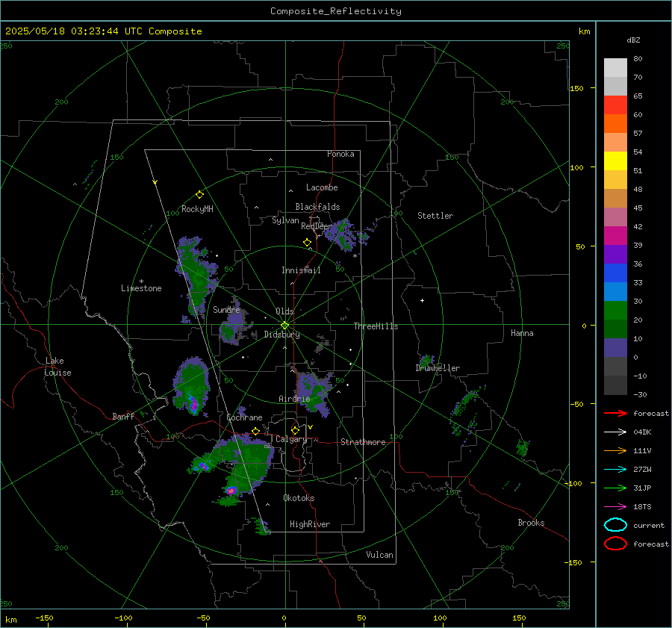
Task: Click the red forecast oval icon
Action: 615,544
